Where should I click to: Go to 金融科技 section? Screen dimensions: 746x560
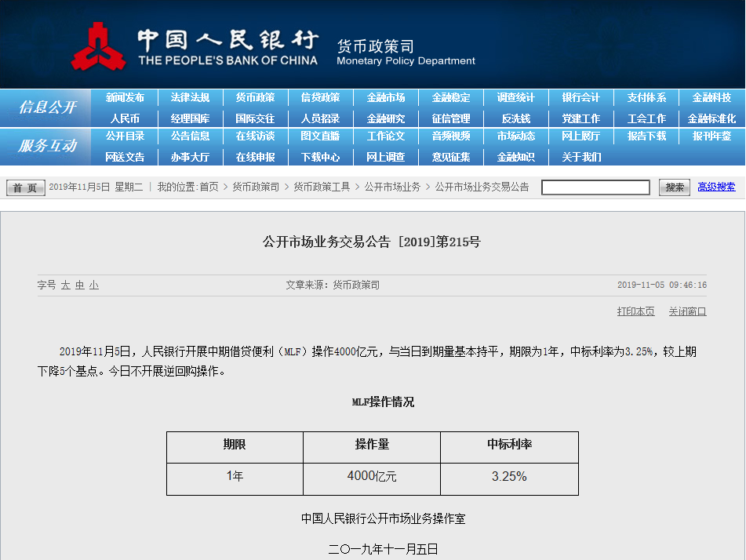tap(711, 97)
